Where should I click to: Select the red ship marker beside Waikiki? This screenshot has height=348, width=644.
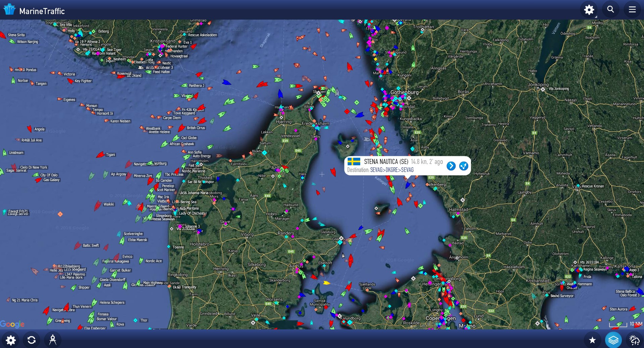click(98, 205)
